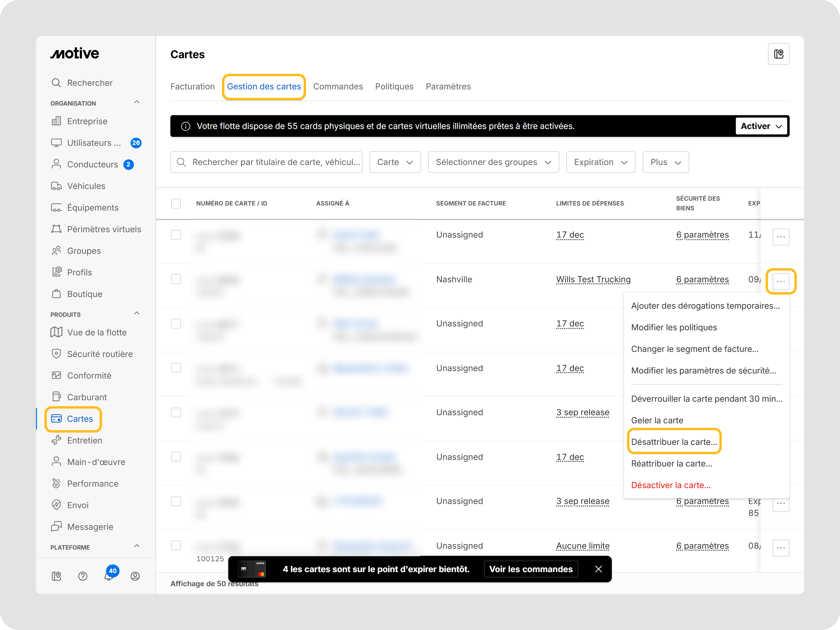Open 6 paramètres in Nashville row
This screenshot has height=630, width=840.
click(702, 280)
